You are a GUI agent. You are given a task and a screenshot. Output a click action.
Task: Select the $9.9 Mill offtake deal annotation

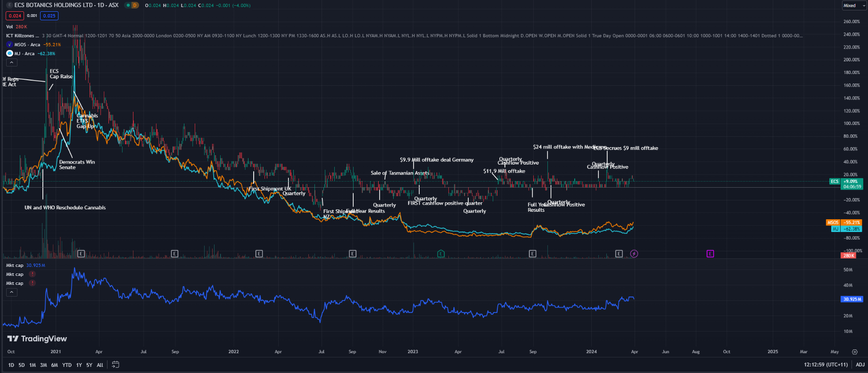pyautogui.click(x=437, y=160)
